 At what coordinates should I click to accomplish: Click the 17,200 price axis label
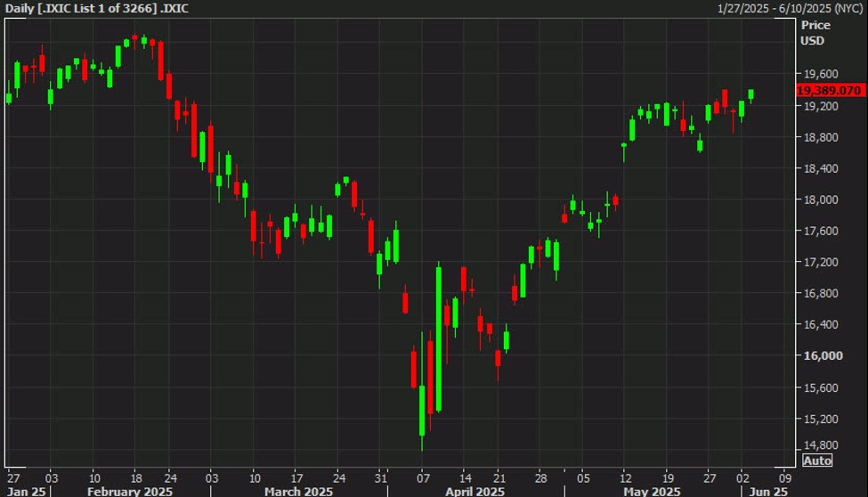pos(820,262)
